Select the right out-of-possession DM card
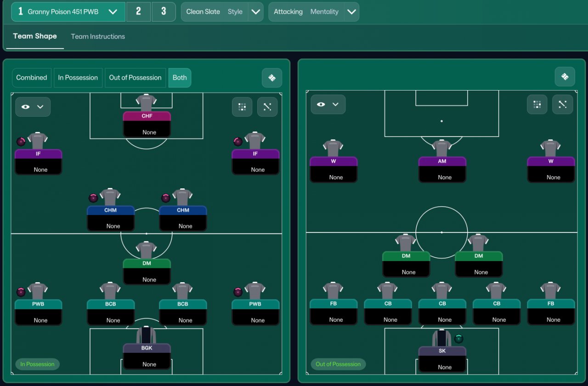The height and width of the screenshot is (386, 588). click(479, 264)
